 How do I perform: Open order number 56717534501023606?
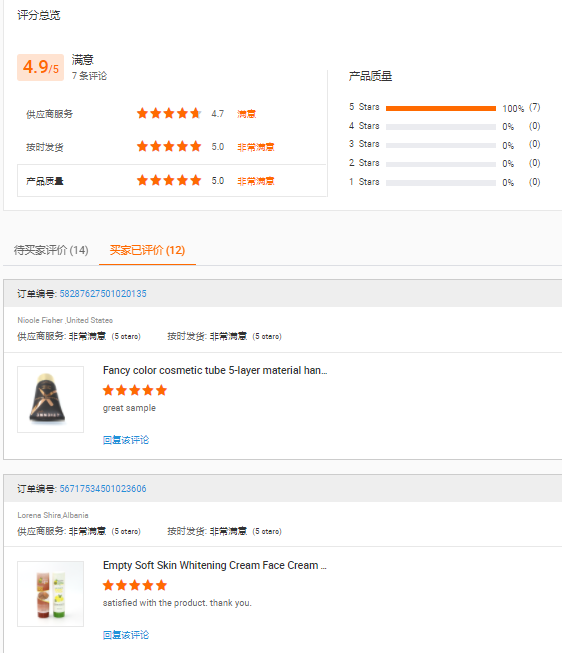pos(103,489)
